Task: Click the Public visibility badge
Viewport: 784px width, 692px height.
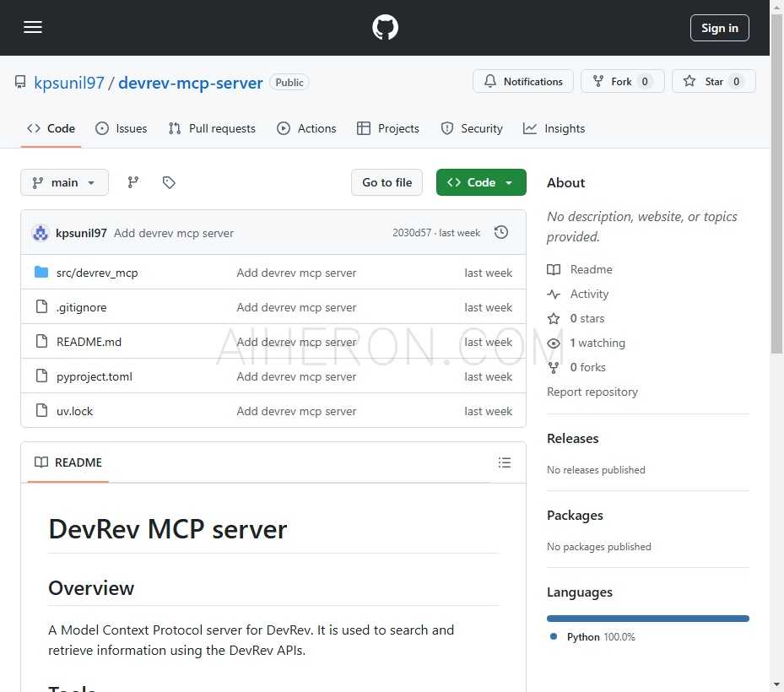Action: [x=289, y=82]
